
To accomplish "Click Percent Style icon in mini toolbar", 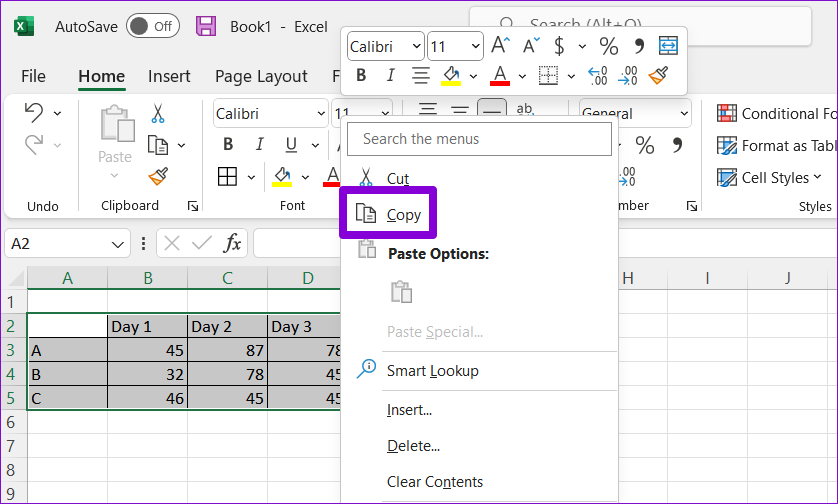I will pos(608,45).
